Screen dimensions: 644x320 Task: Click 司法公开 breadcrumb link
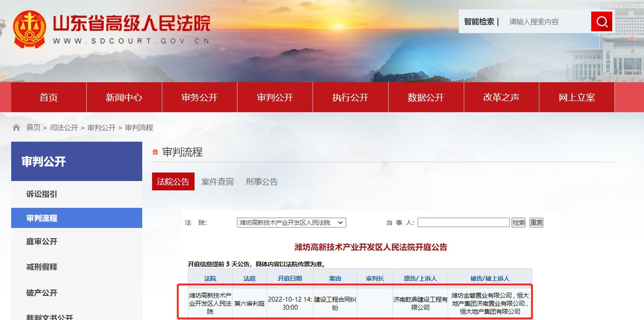(64, 128)
